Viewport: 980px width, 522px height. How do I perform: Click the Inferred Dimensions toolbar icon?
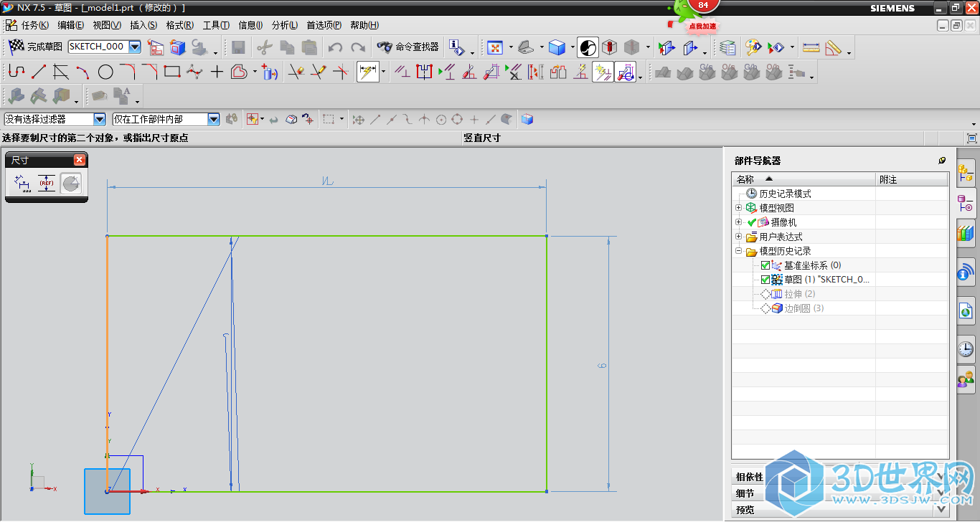(367, 72)
